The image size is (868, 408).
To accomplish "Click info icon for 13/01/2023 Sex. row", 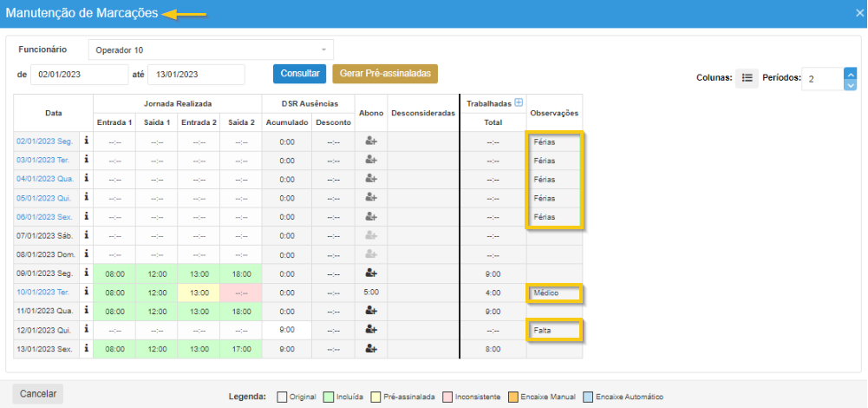I will pos(87,348).
